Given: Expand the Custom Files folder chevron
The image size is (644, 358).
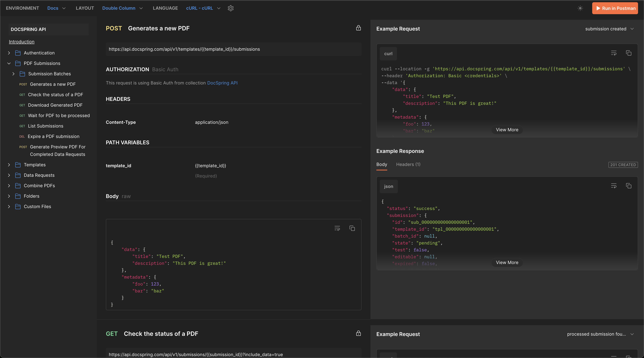Looking at the screenshot, I should point(9,207).
